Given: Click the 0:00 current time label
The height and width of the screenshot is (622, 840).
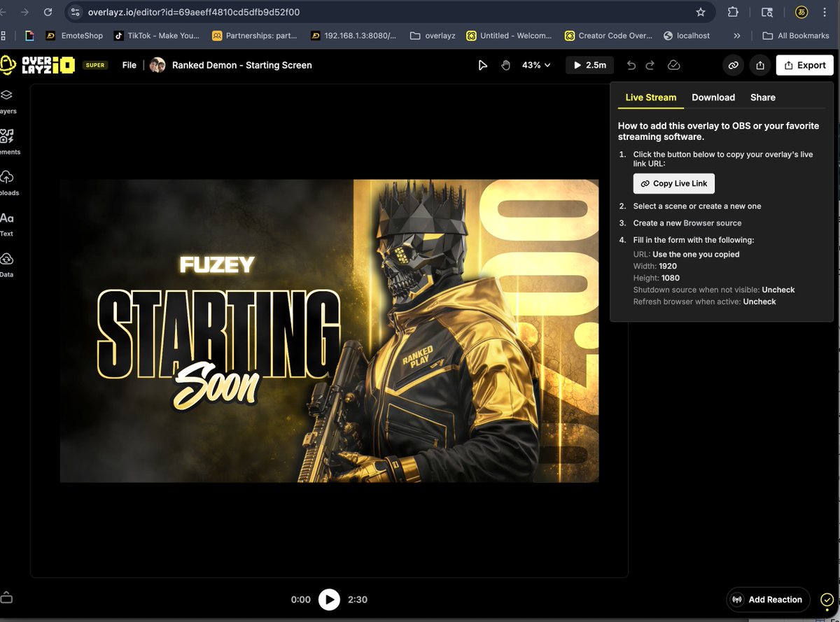Looking at the screenshot, I should 301,600.
